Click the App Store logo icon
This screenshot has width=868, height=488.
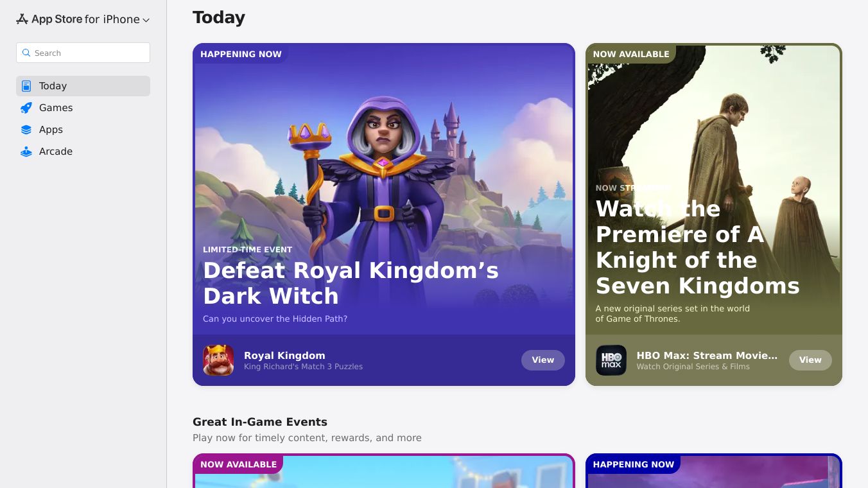click(x=22, y=19)
